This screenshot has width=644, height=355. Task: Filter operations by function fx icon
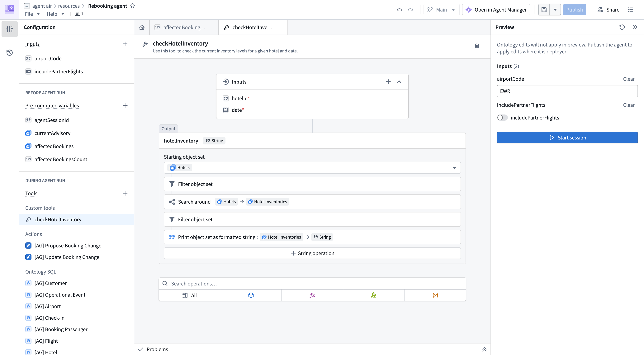(x=312, y=295)
